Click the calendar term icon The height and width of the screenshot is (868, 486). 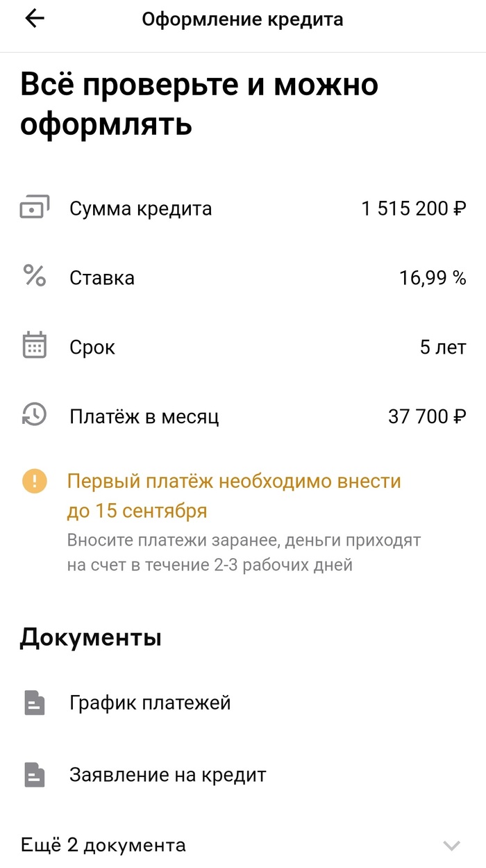(34, 346)
